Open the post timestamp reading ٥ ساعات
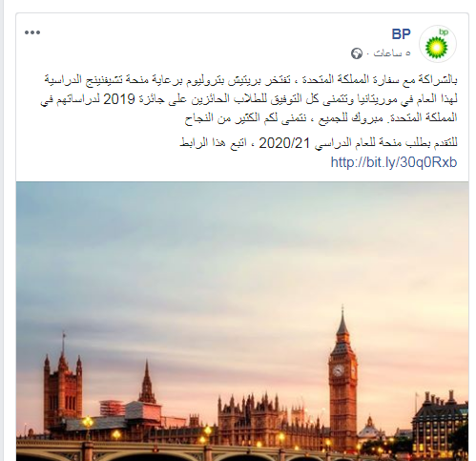This screenshot has width=476, height=461. [392, 53]
